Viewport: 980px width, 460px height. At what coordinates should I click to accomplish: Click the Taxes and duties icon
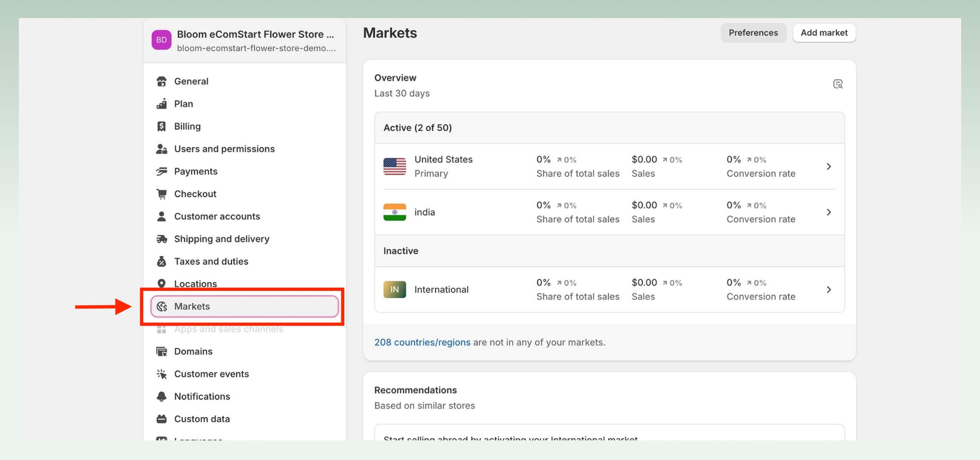click(161, 261)
